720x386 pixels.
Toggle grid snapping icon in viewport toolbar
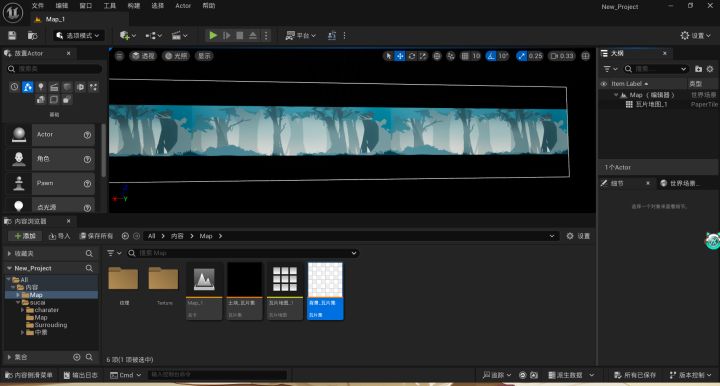pyautogui.click(x=465, y=56)
